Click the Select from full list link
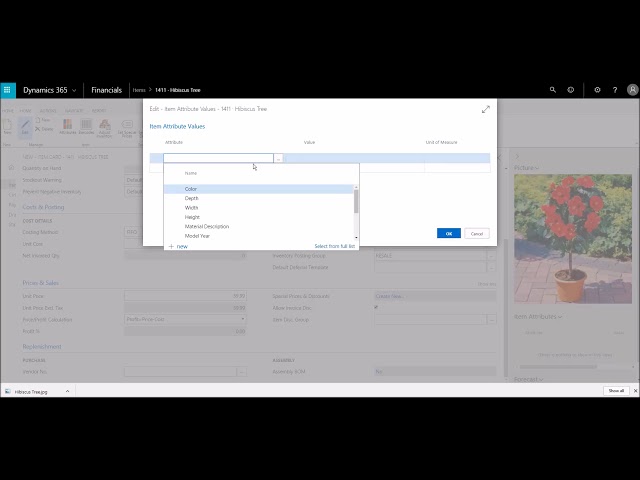Screen dimensions: 640x480 click(334, 245)
